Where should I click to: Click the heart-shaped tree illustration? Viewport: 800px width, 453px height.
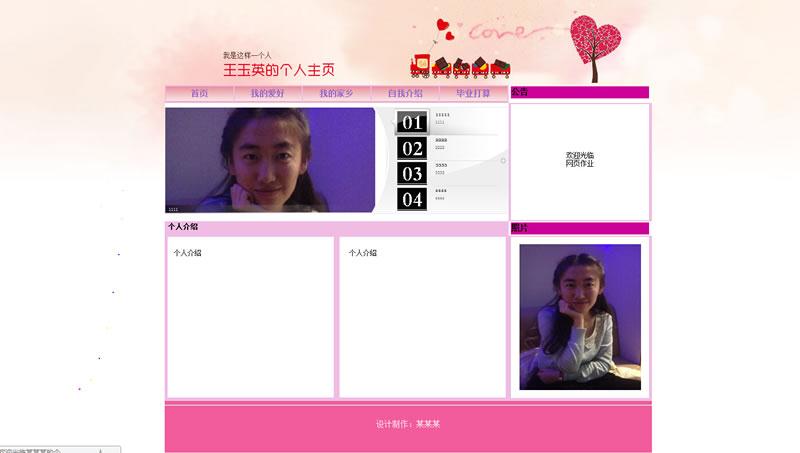click(595, 47)
